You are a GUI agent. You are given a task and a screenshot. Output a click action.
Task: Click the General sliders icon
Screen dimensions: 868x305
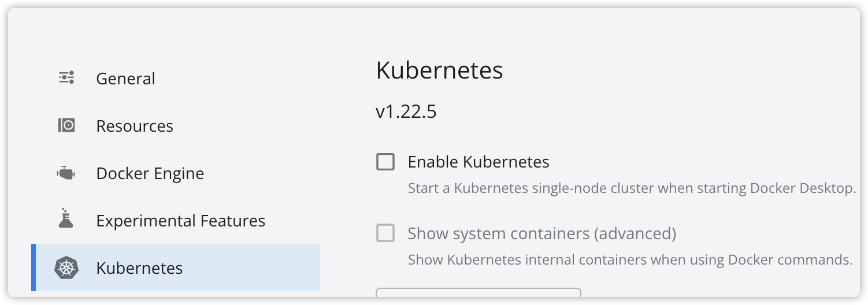pos(66,78)
